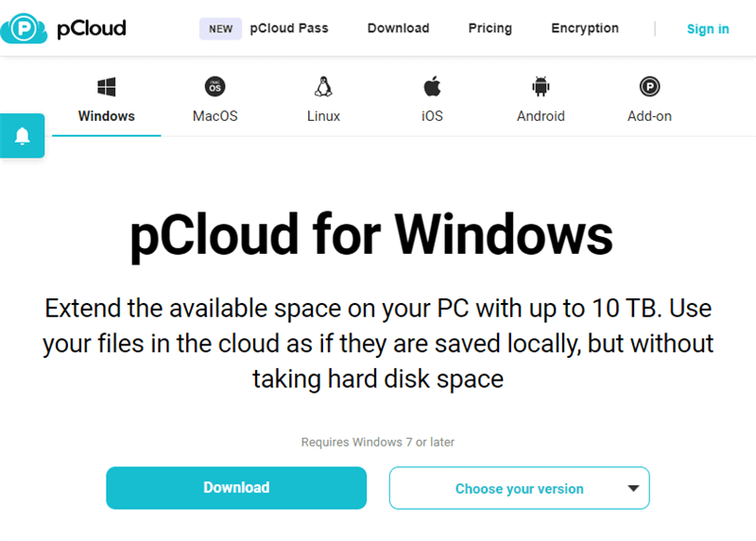Viewport: 756px width, 541px height.
Task: Select the Android robot icon
Action: tap(541, 87)
